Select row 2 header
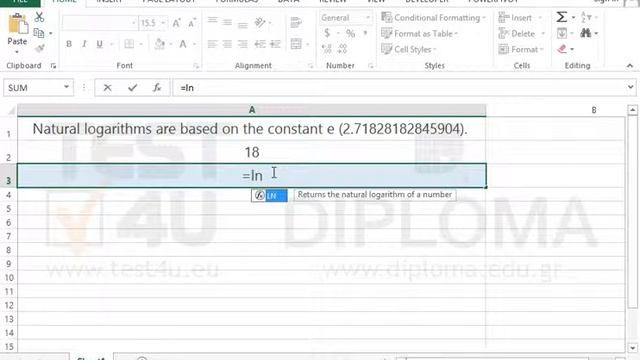640x360 pixels. 9,152
